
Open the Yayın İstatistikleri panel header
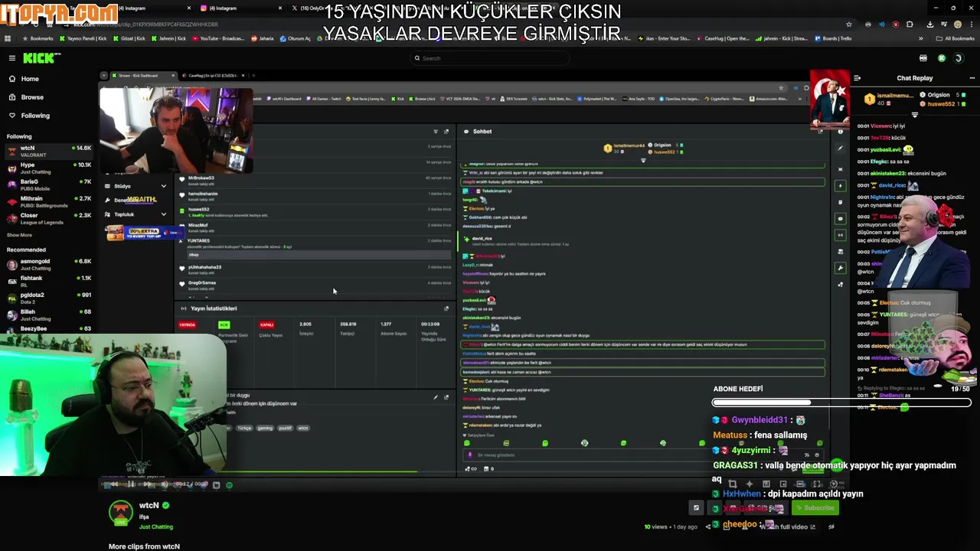pyautogui.click(x=214, y=308)
